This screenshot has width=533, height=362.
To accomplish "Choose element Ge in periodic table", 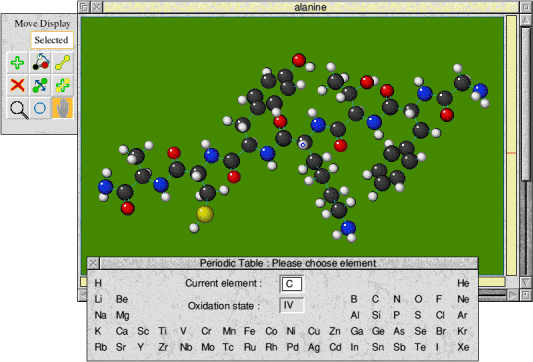I will [x=378, y=331].
